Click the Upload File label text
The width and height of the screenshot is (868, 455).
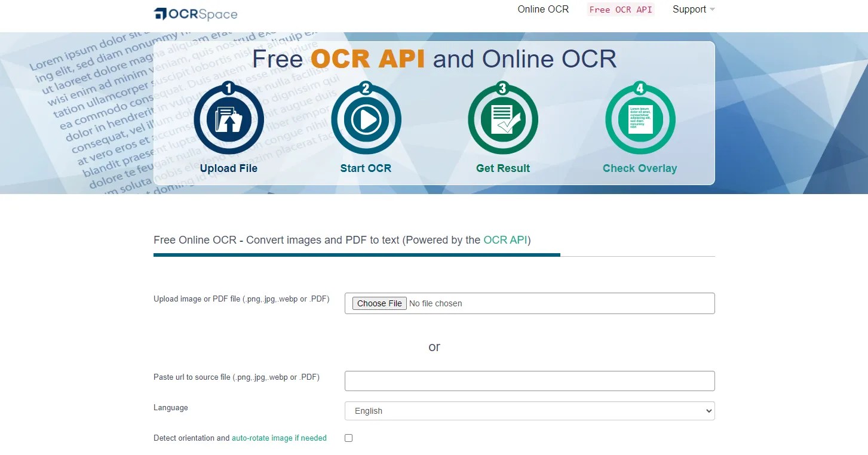tap(229, 168)
